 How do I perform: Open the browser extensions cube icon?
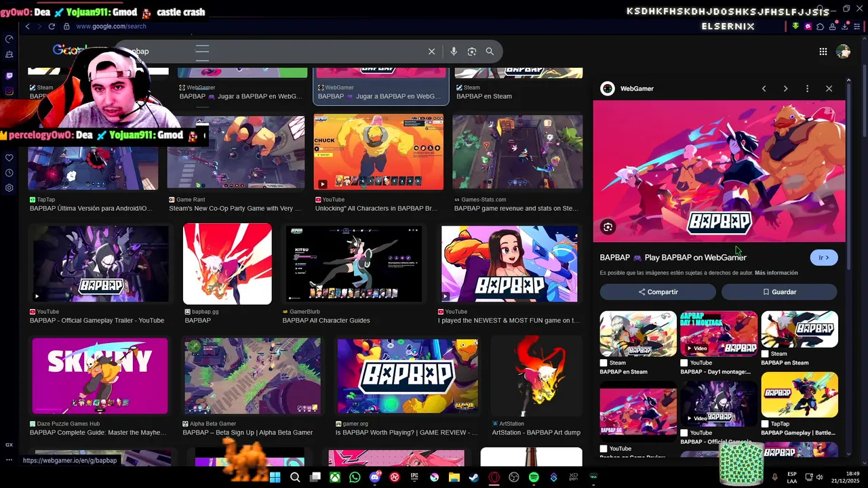click(x=820, y=26)
